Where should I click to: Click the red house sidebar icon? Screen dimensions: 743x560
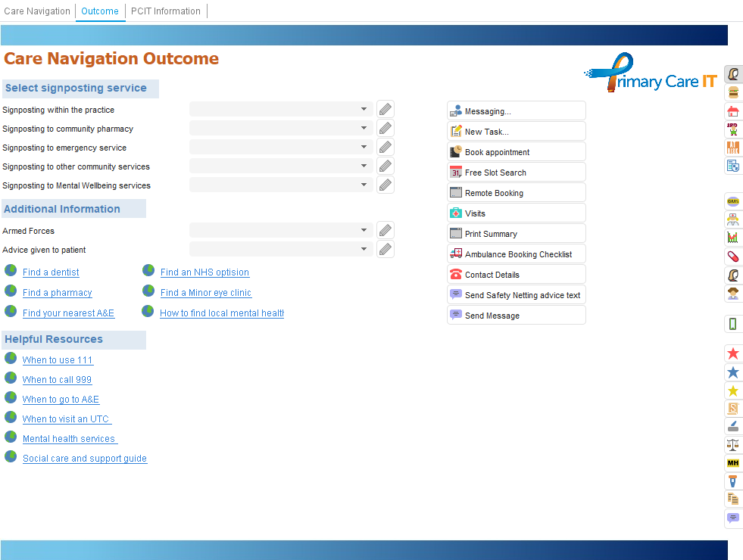(x=732, y=111)
